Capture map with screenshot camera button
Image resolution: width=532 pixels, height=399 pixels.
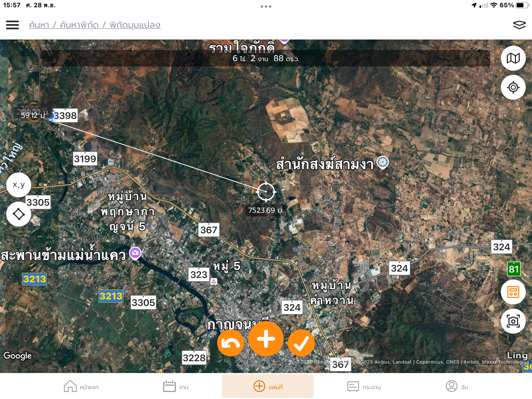[x=513, y=321]
